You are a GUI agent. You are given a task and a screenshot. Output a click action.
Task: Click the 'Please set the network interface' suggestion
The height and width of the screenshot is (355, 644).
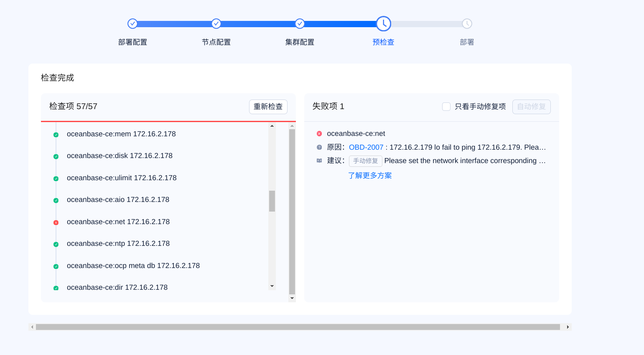[465, 161]
